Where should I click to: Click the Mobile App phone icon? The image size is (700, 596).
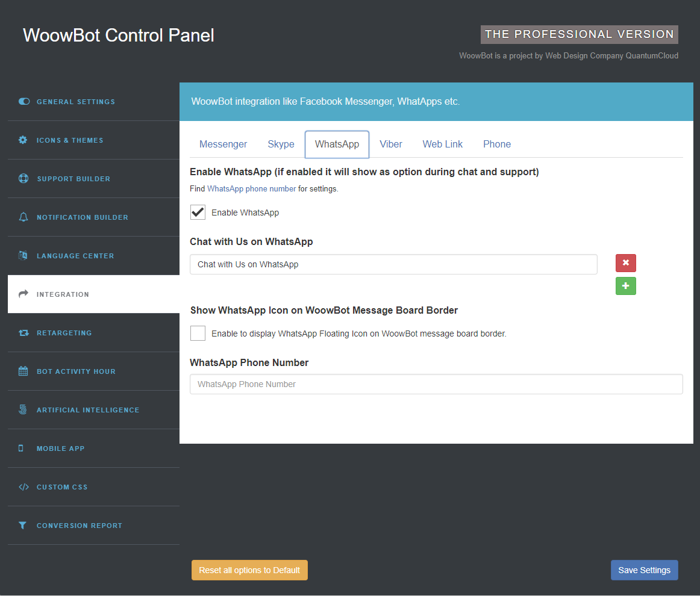tap(20, 449)
